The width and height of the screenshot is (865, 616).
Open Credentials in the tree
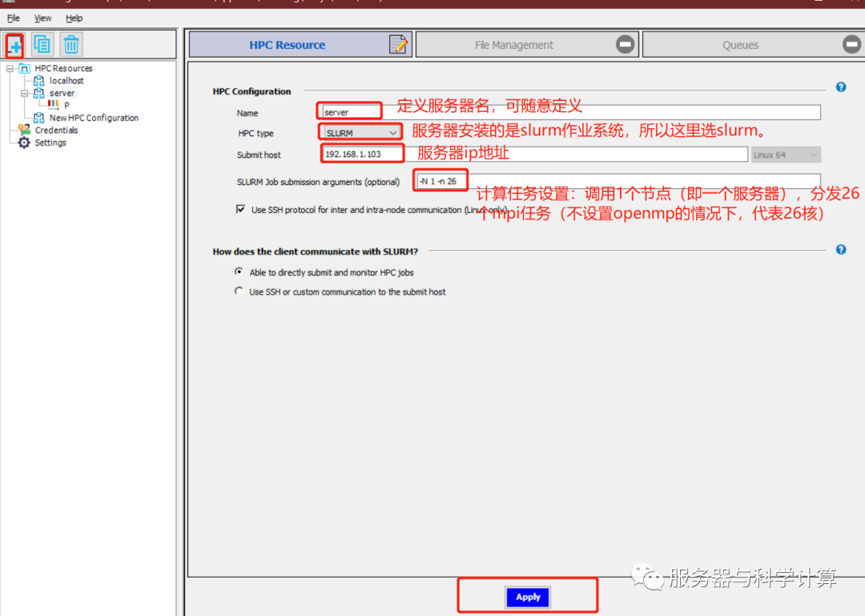pyautogui.click(x=56, y=131)
